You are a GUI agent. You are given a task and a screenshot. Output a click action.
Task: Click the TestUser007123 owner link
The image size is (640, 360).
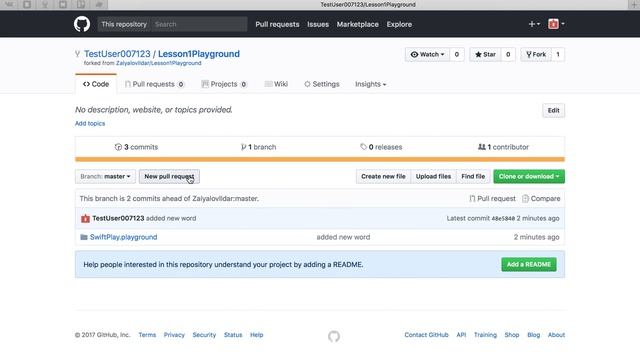click(x=117, y=54)
